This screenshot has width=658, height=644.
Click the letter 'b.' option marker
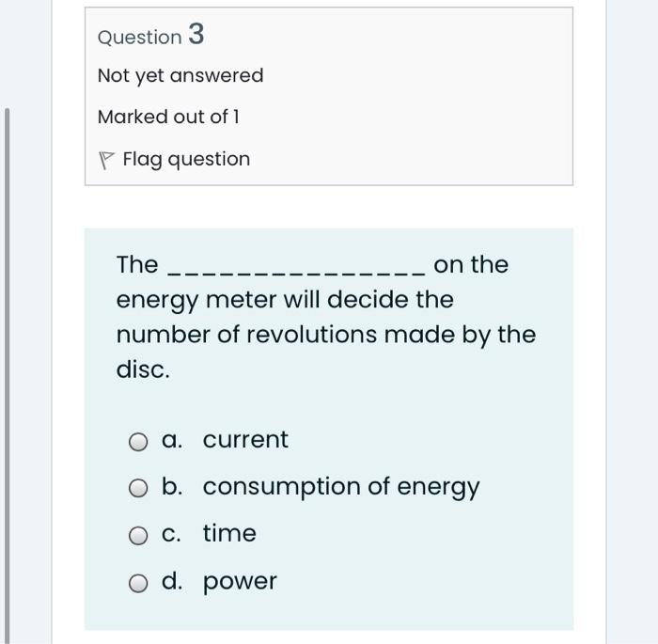172,487
